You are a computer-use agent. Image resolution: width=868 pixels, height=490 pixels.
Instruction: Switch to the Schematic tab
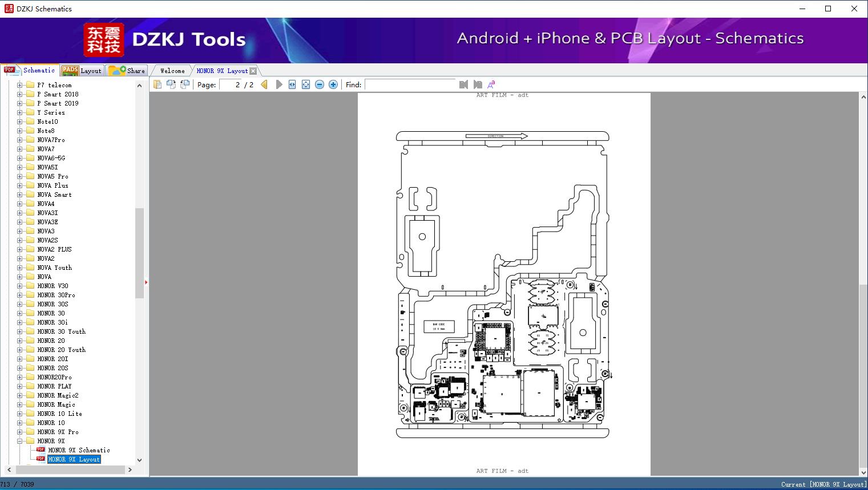(x=30, y=70)
